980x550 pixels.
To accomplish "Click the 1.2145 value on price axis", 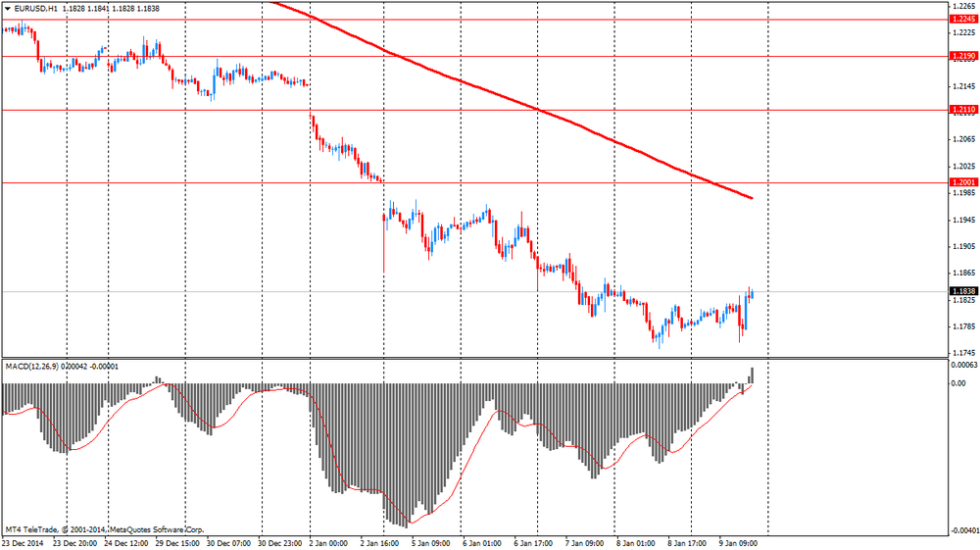I will click(x=963, y=86).
